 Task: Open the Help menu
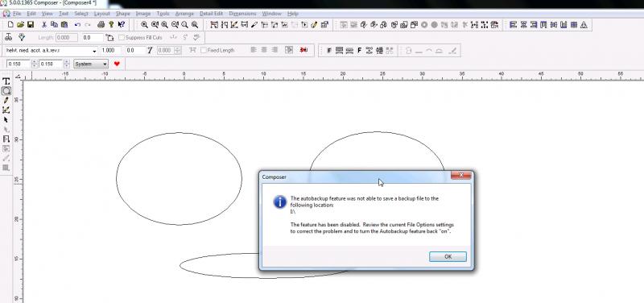coord(293,14)
